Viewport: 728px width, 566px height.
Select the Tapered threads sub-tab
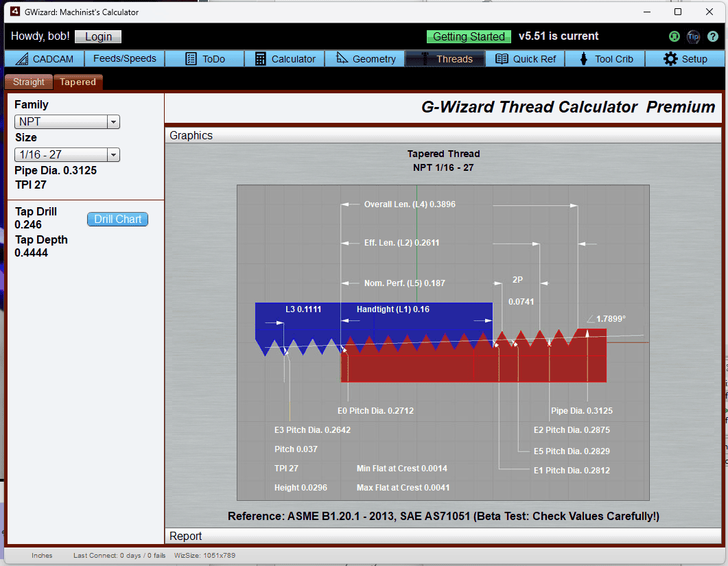click(78, 82)
